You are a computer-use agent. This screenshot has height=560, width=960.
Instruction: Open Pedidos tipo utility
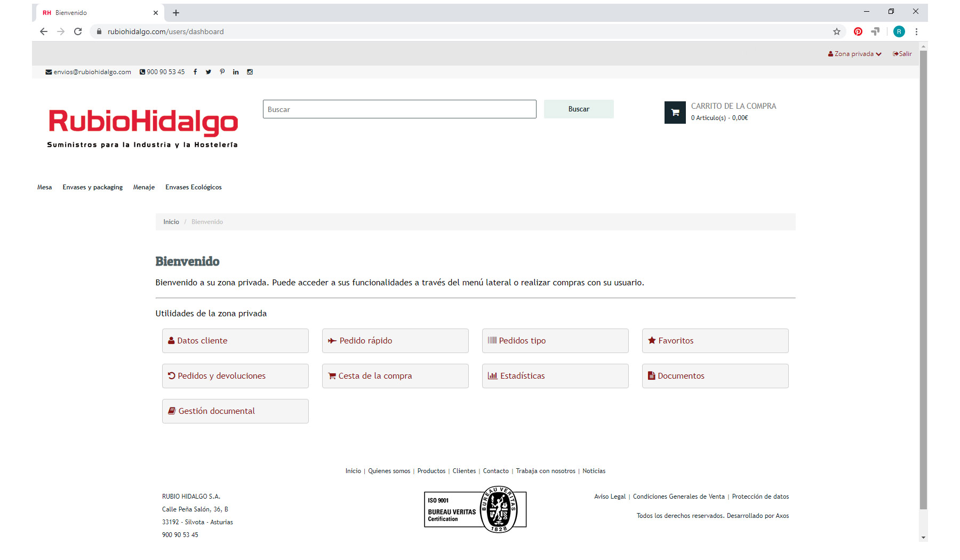point(555,341)
